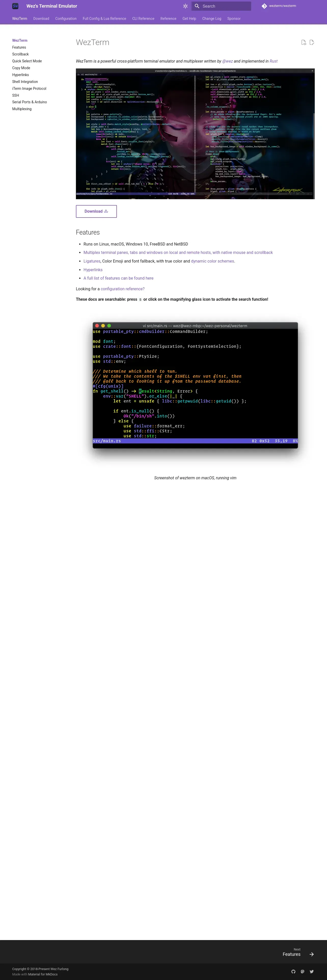Open Scrollback in the sidebar
This screenshot has height=980, width=327.
point(21,54)
